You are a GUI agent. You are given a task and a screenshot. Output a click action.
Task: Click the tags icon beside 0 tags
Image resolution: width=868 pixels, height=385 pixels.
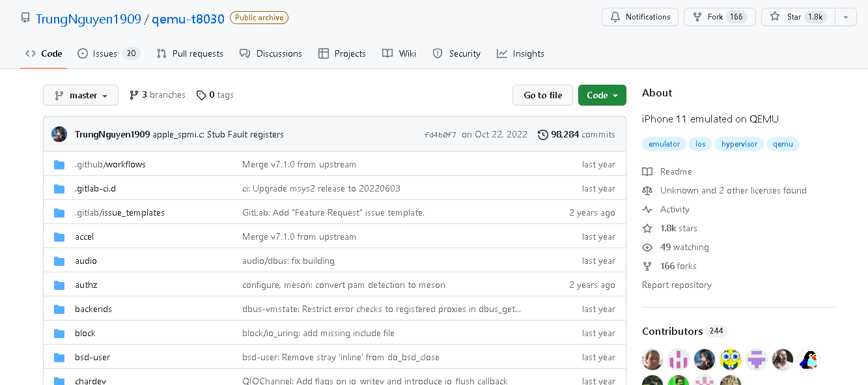[201, 95]
